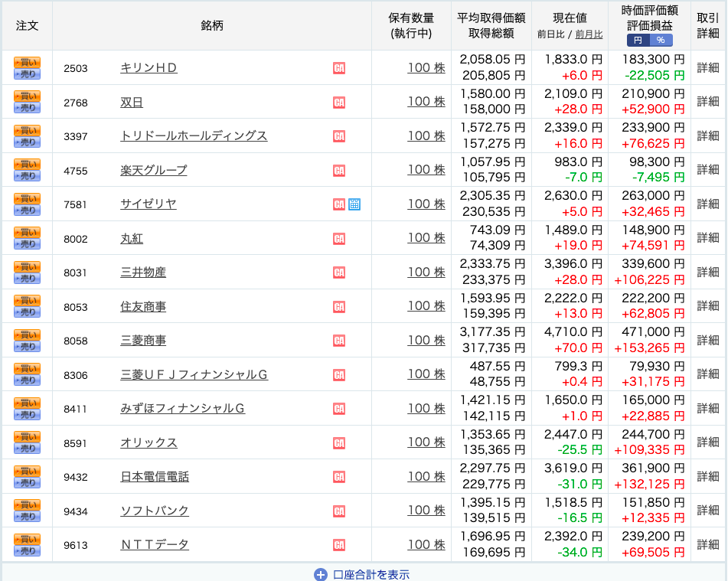The image size is (728, 581).
Task: Click the 売り button for NTTデータ
Action: (x=27, y=551)
